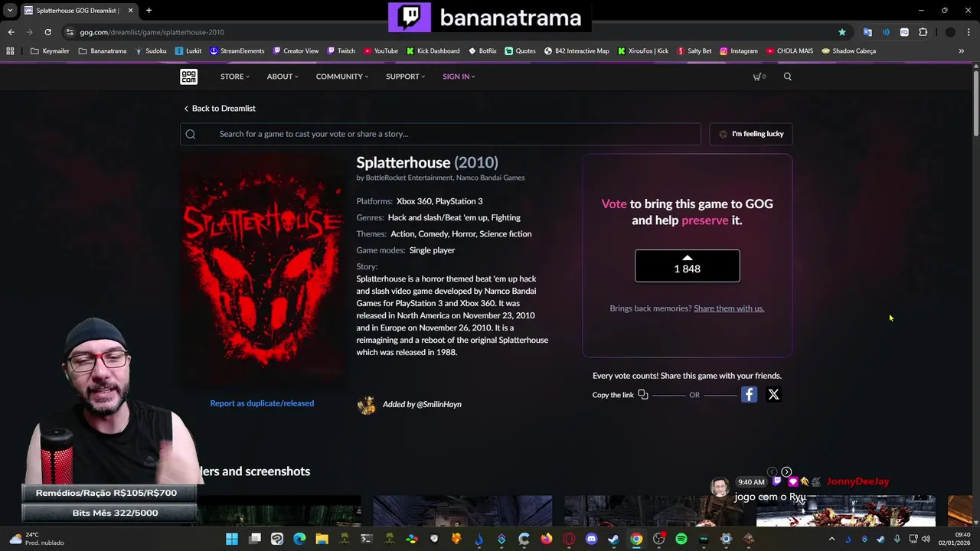Open the Instagram bookmark
This screenshot has height=551, width=980.
tap(738, 51)
